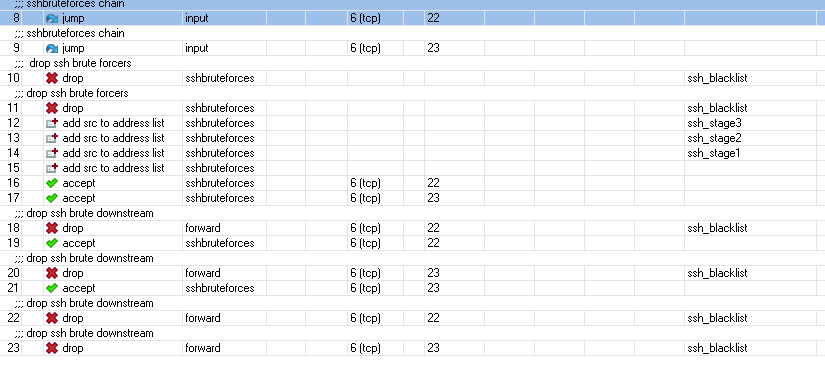Image resolution: width=825 pixels, height=365 pixels.
Task: Click the jump icon in rule 9
Action: point(52,49)
